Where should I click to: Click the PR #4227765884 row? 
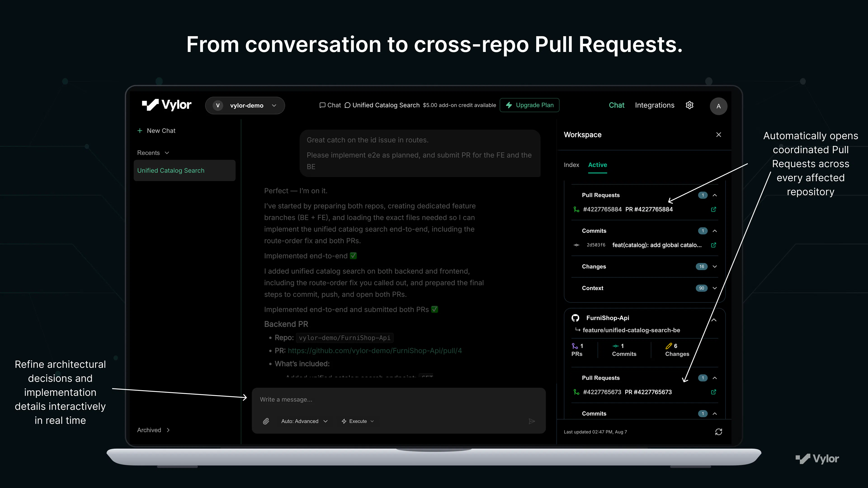click(x=645, y=209)
